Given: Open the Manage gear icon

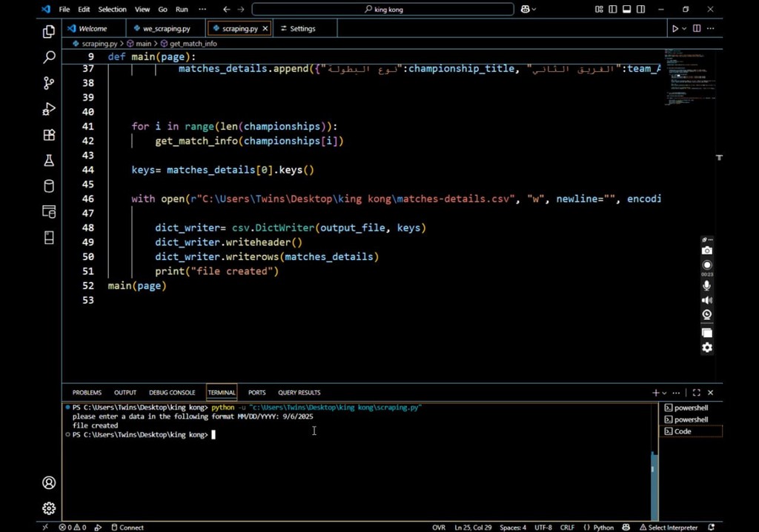Looking at the screenshot, I should point(49,508).
